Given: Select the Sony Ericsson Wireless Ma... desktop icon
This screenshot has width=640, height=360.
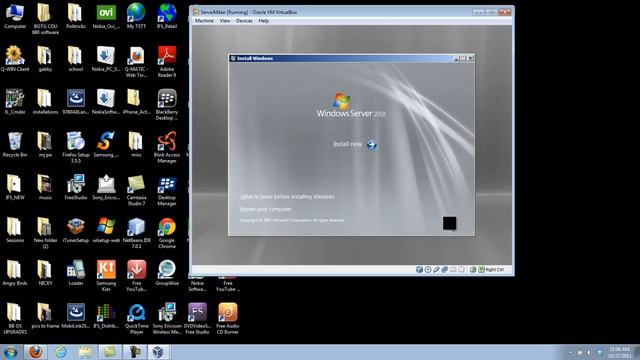Looking at the screenshot, I should click(x=167, y=319).
